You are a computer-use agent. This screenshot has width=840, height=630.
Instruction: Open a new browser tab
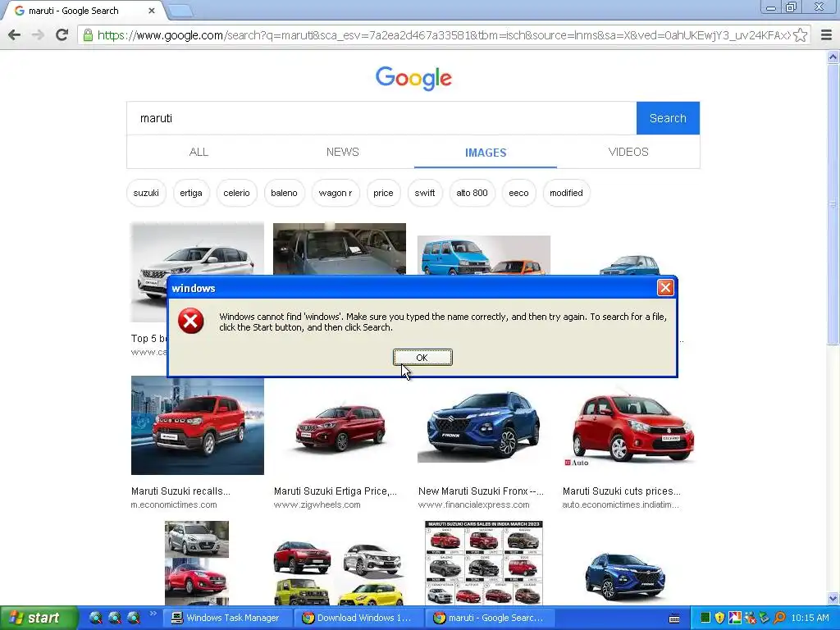pyautogui.click(x=180, y=11)
